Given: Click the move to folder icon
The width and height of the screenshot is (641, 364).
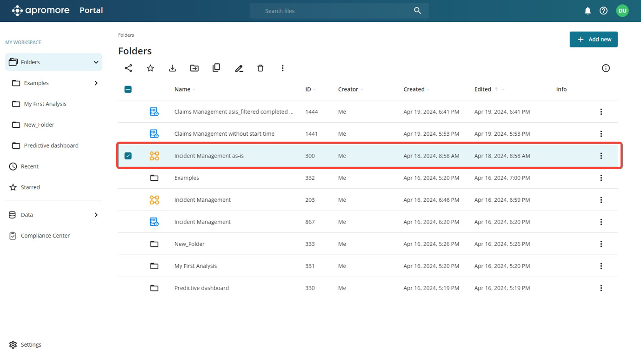Looking at the screenshot, I should click(x=194, y=68).
